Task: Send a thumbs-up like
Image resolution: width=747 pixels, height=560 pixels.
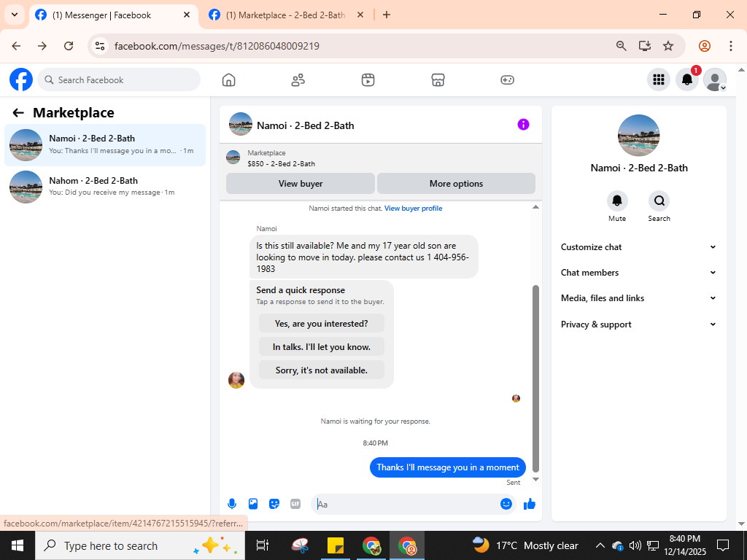Action: tap(530, 504)
